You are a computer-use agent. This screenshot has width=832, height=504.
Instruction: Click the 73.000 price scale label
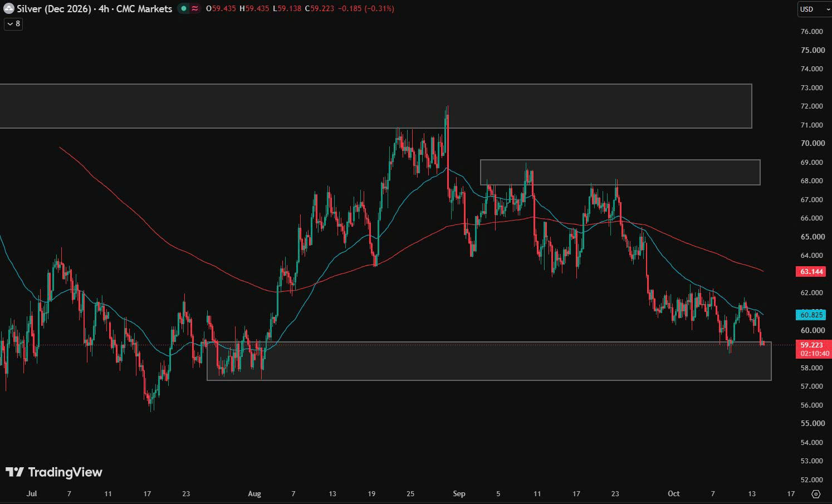[812, 88]
